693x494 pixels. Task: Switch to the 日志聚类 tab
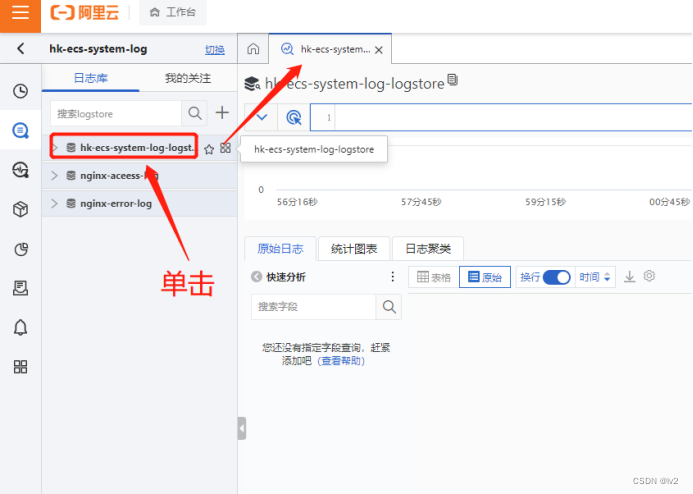click(x=428, y=249)
